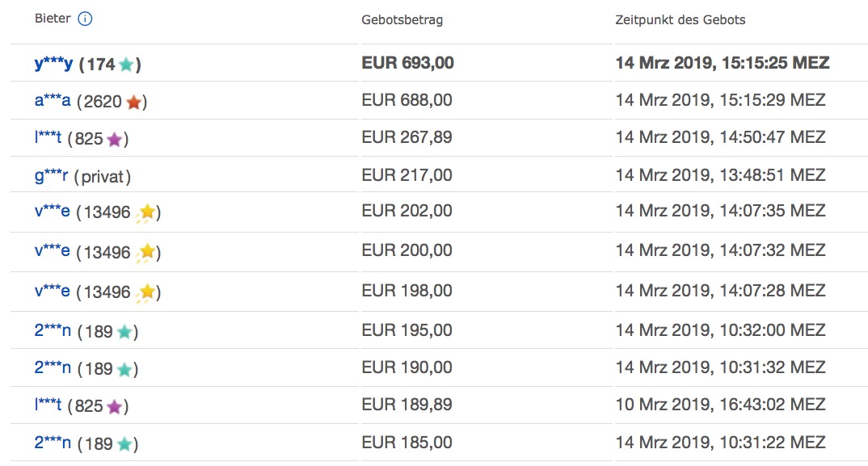Click the Zeitpunkt des Gebots column header
868x466 pixels.
point(680,20)
